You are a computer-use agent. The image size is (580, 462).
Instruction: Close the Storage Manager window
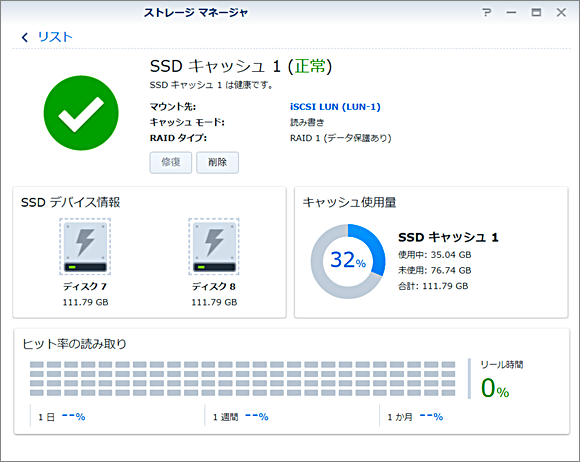561,13
